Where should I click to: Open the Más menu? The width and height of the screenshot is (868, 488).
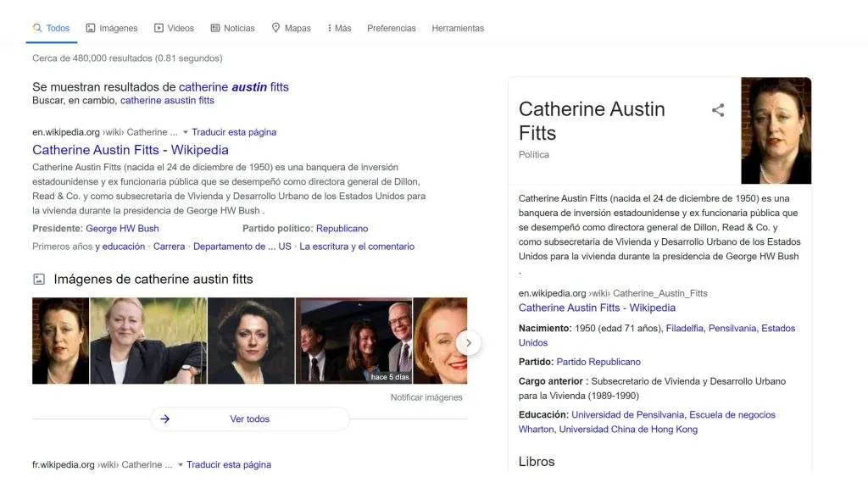pyautogui.click(x=339, y=28)
